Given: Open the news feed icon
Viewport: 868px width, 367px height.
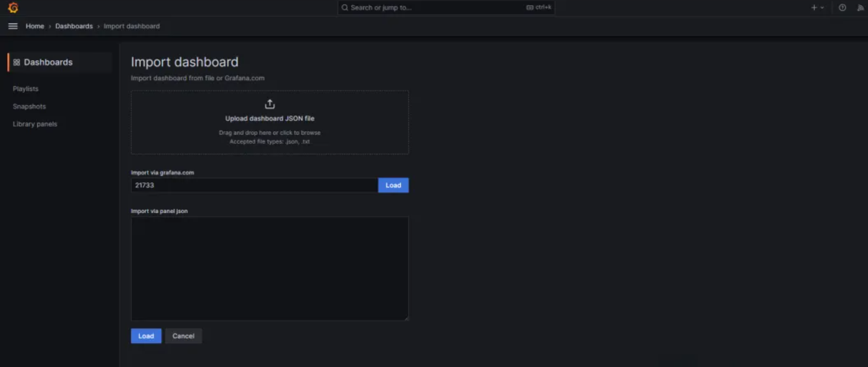Looking at the screenshot, I should (x=860, y=8).
